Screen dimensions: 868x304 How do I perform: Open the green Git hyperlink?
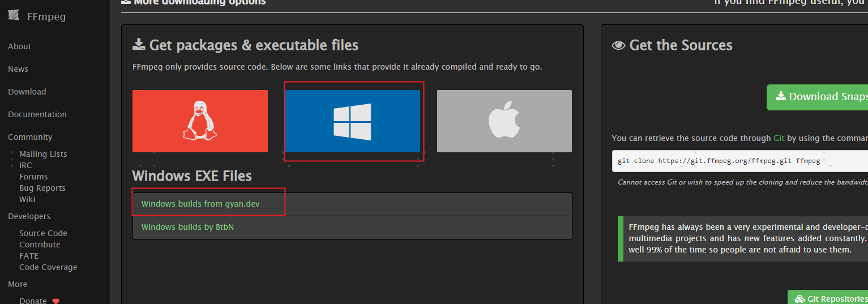(x=779, y=138)
